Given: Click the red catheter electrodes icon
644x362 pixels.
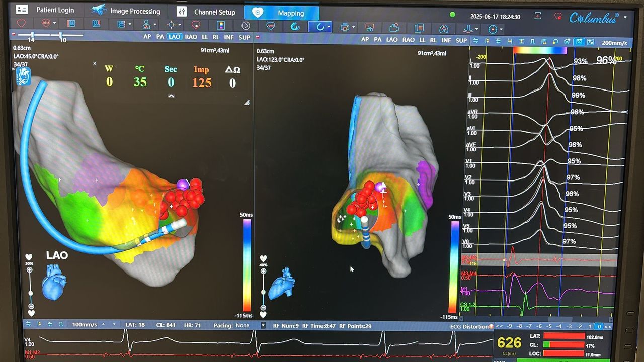Looking at the screenshot, I should pyautogui.click(x=71, y=24).
